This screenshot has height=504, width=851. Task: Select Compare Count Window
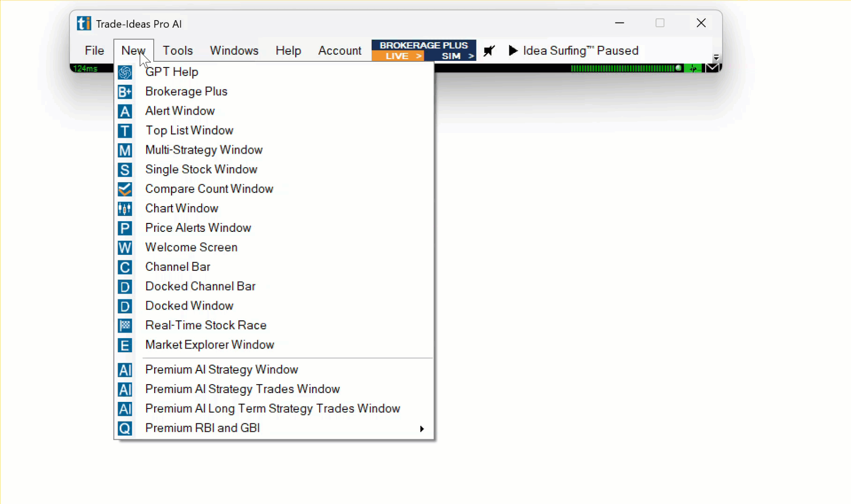(274, 189)
